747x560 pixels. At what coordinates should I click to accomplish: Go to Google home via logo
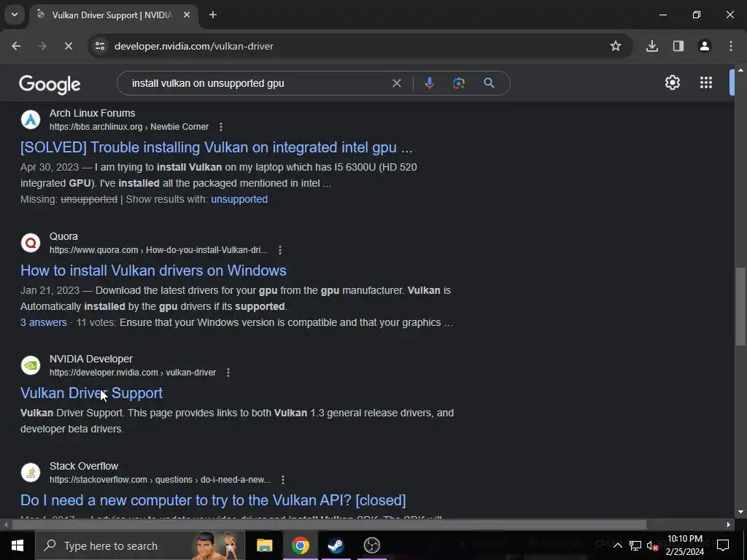tap(50, 85)
